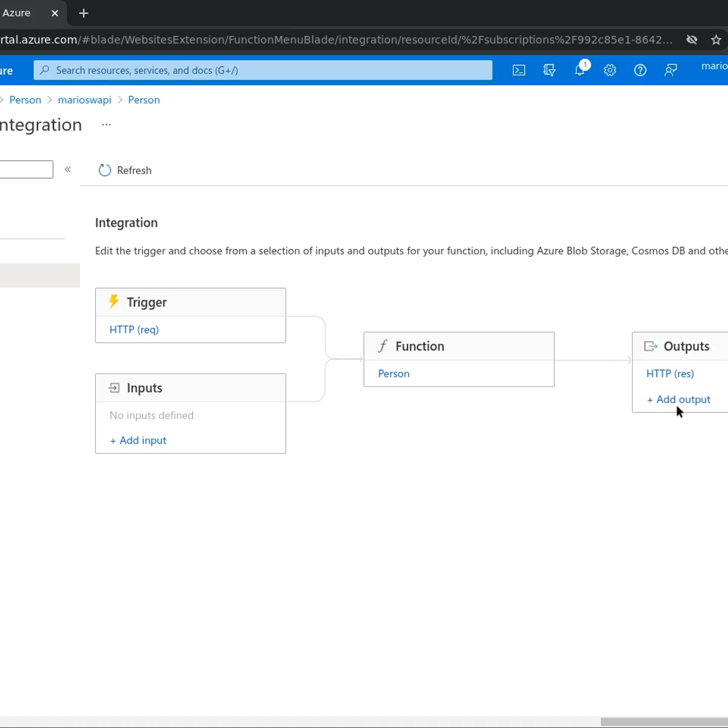Screen dimensions: 728x728
Task: Click Add input link
Action: pyautogui.click(x=138, y=440)
